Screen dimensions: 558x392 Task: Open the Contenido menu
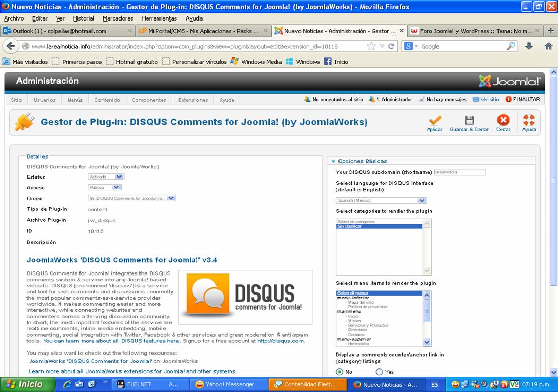107,100
